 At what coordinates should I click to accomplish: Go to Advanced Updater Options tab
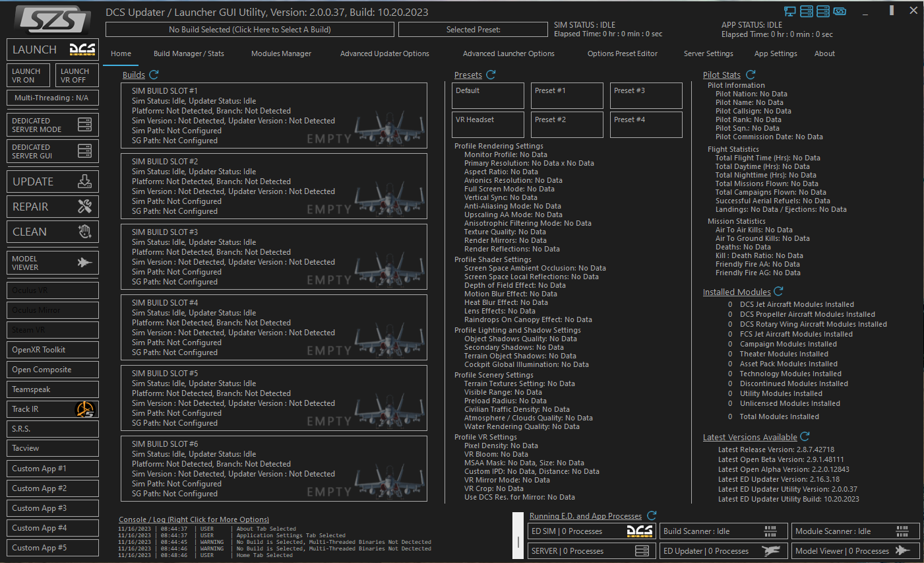point(385,53)
